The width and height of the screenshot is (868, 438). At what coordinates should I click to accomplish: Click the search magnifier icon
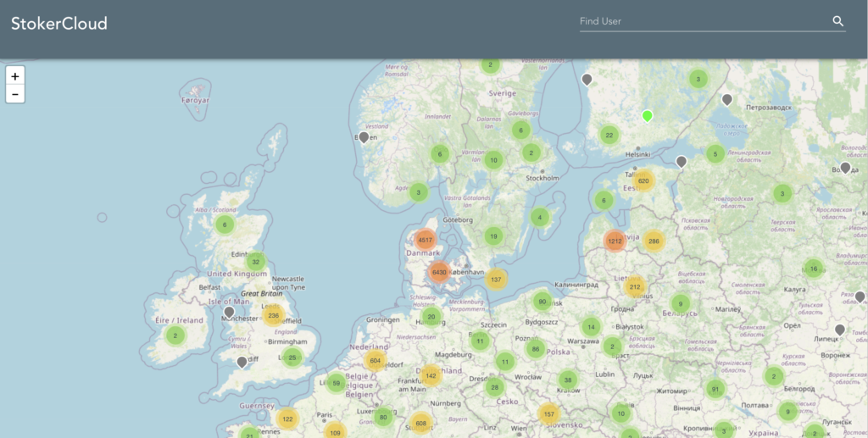pyautogui.click(x=837, y=21)
